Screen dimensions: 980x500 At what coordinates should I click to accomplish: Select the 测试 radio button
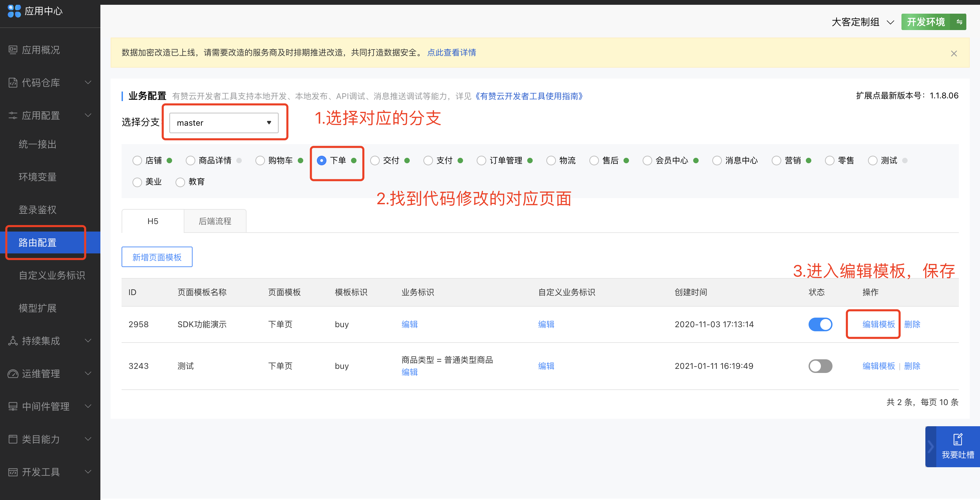click(x=872, y=161)
